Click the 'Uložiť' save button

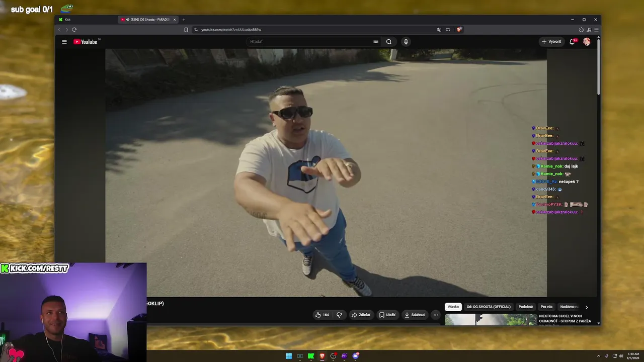pos(387,315)
